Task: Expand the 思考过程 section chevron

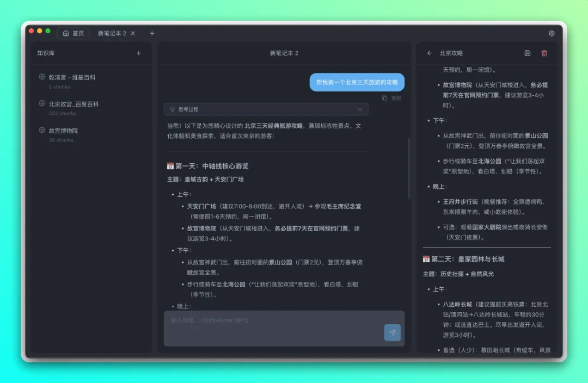Action: click(x=360, y=109)
